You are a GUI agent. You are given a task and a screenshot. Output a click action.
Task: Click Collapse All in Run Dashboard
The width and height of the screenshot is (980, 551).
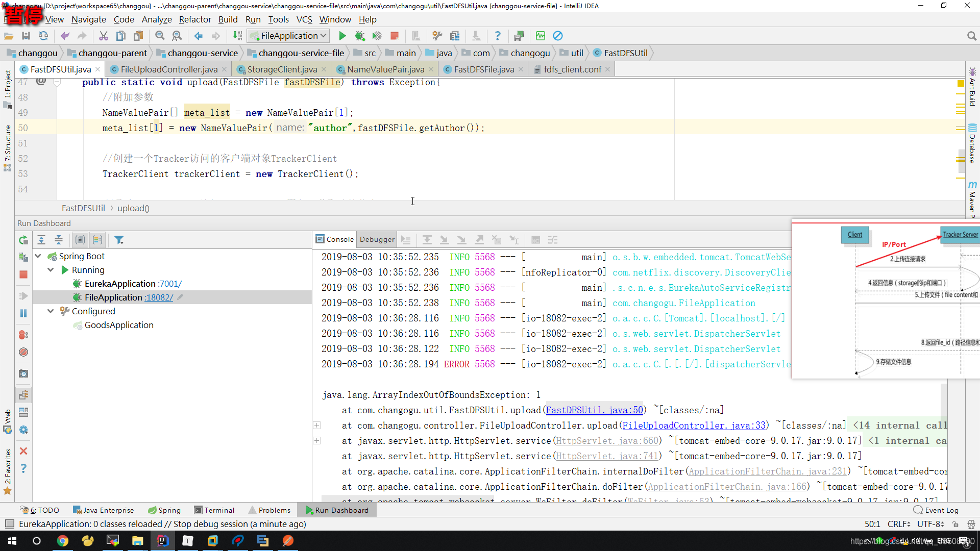pyautogui.click(x=59, y=240)
